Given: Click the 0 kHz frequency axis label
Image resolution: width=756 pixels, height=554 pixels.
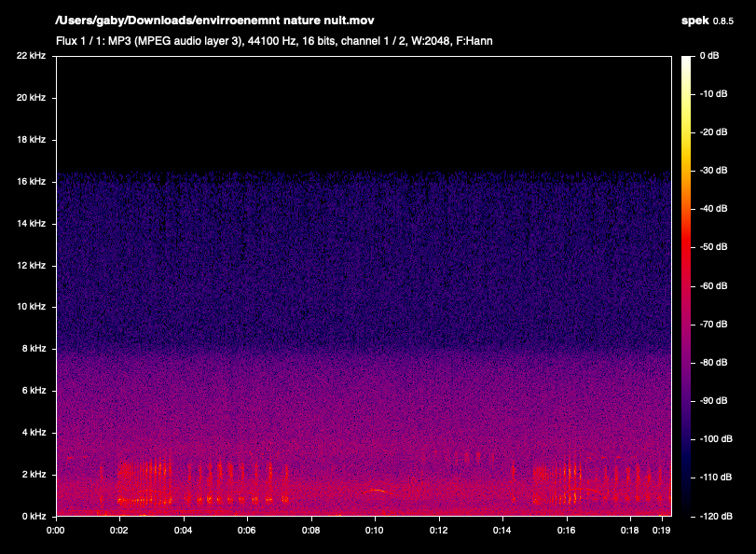Looking at the screenshot, I should pyautogui.click(x=34, y=516).
